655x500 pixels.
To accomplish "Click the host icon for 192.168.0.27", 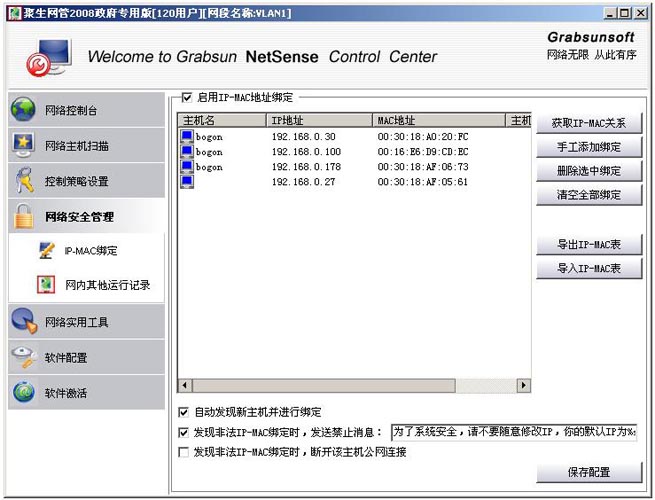I will click(x=187, y=182).
